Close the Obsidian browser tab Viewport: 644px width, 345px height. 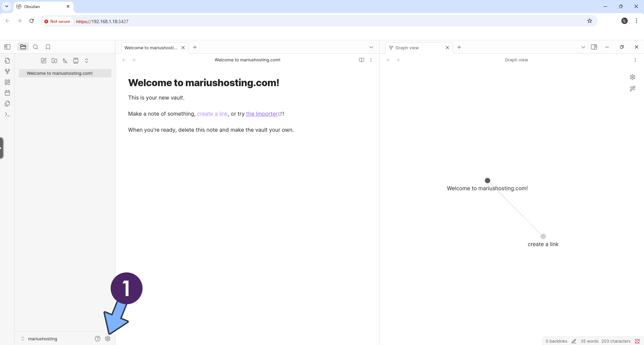click(x=68, y=6)
